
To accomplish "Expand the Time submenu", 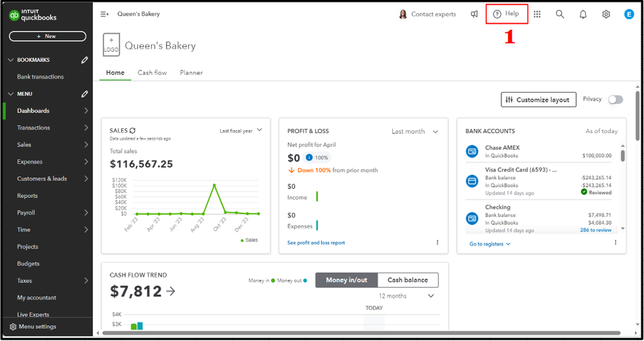I will point(86,229).
